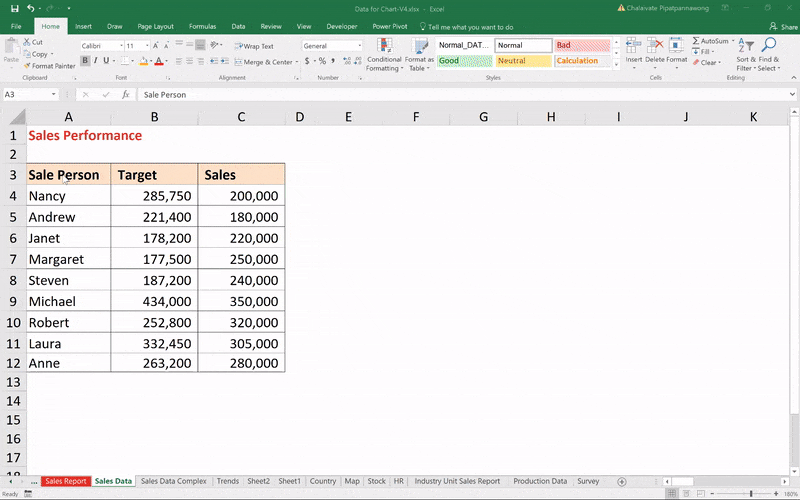Click the Format Painter brush icon

click(26, 66)
